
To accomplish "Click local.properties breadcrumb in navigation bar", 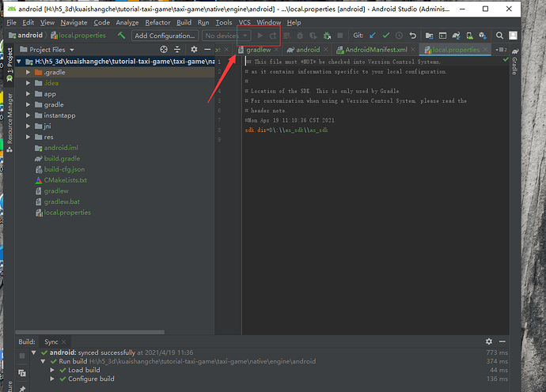I will coord(78,35).
